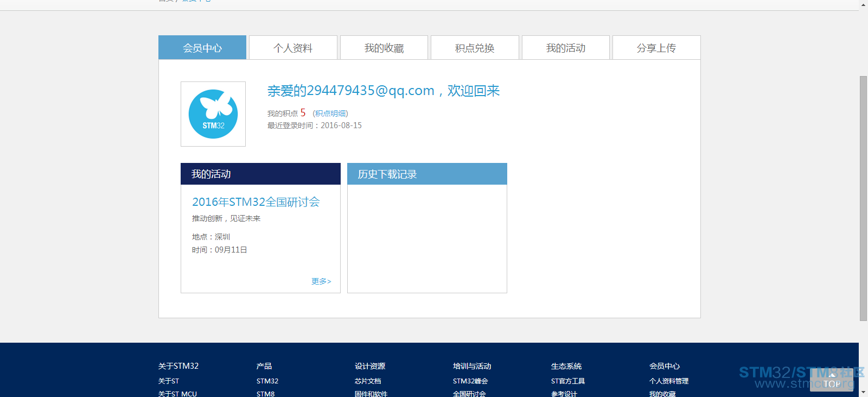Switch to the 个人资料 tab

[293, 48]
